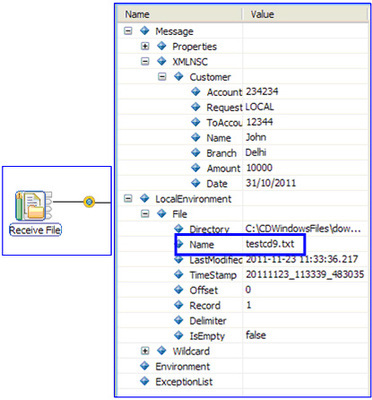Click the Name column header

pos(179,15)
